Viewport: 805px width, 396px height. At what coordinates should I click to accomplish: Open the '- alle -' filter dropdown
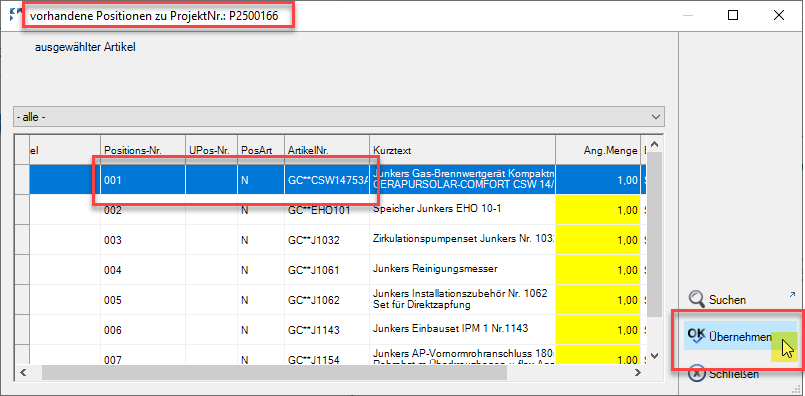(x=339, y=117)
